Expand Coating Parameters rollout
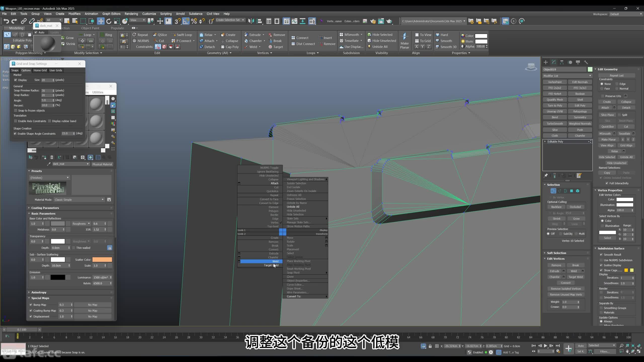Viewport: 644px width, 362px height. (45, 208)
